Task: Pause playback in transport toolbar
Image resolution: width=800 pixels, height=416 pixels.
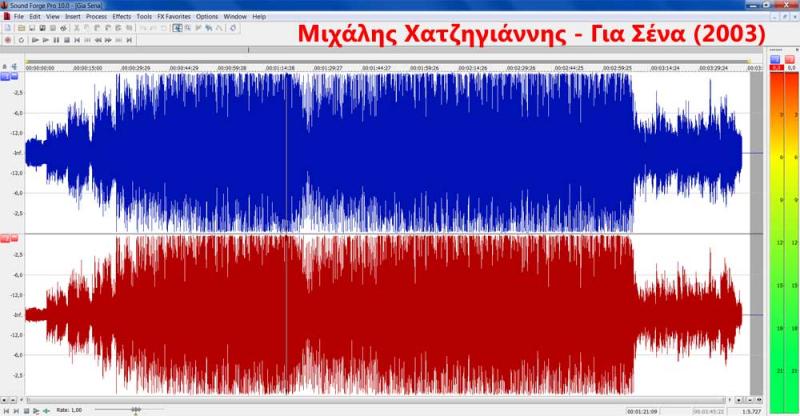Action: 56,40
